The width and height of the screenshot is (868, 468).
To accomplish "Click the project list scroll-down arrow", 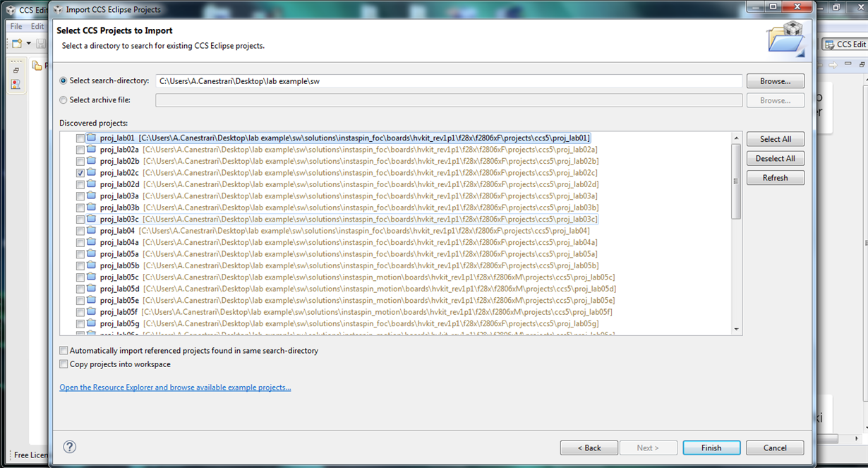I will [737, 329].
